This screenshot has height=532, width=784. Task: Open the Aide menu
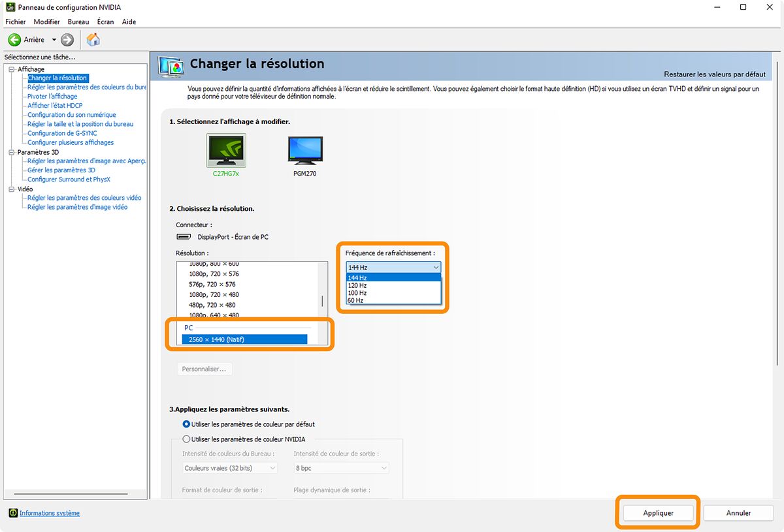pos(129,22)
